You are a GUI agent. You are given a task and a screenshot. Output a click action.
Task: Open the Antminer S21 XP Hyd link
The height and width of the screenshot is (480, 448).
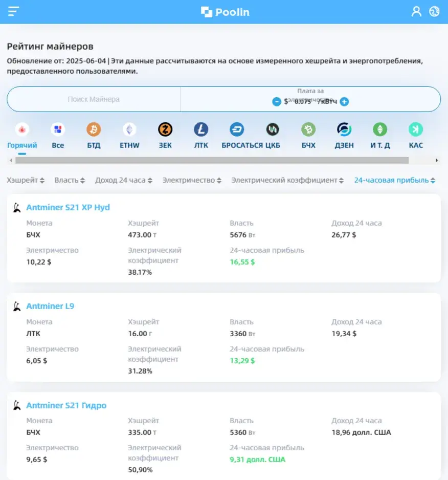coord(68,207)
